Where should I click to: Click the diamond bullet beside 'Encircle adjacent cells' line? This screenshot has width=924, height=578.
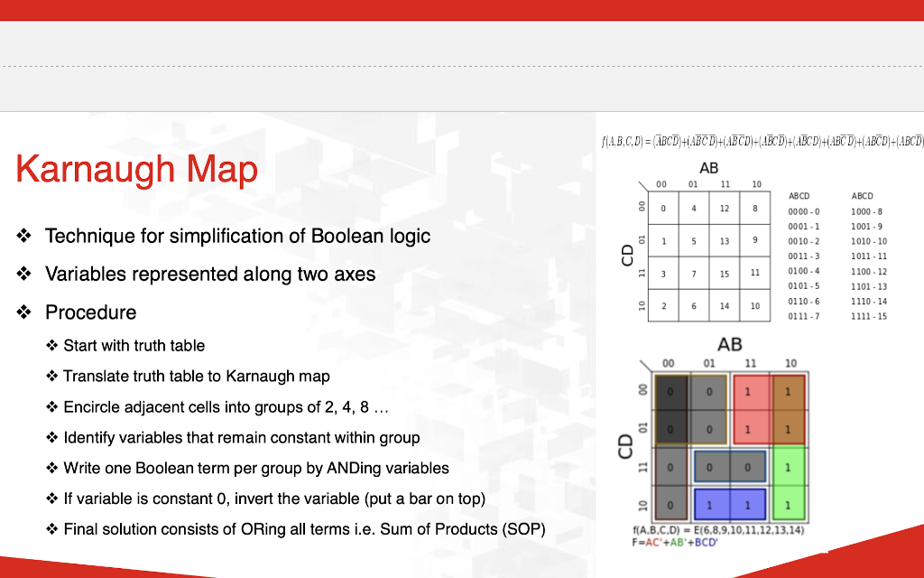[51, 407]
